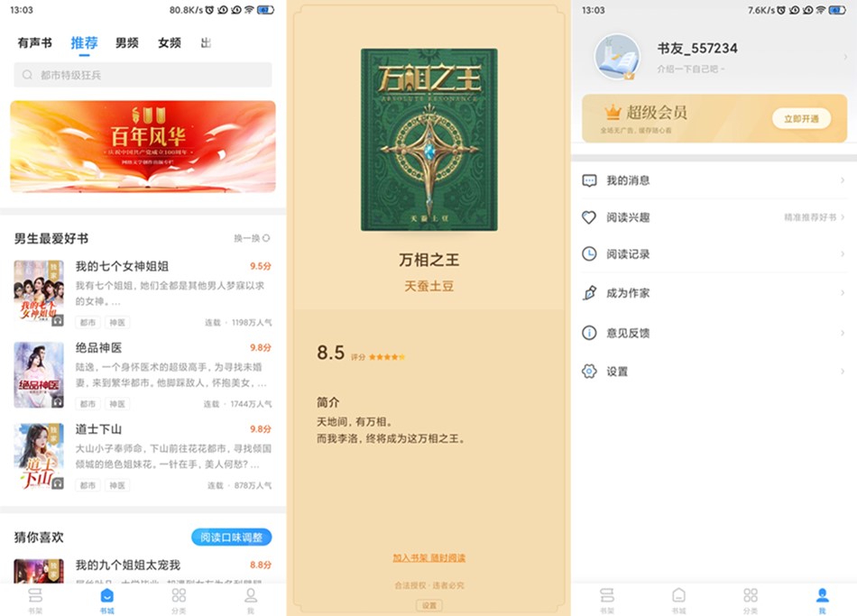Switch to the 推荐 tab

click(x=84, y=42)
